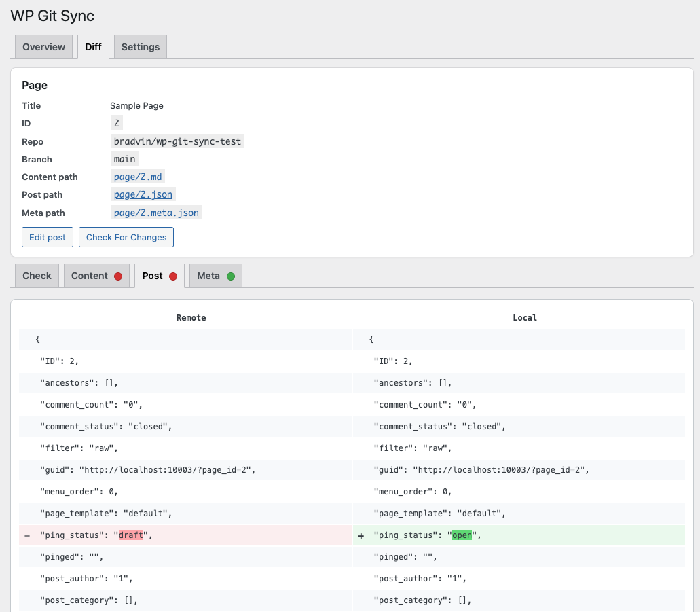Click the green status dot on Meta tab
This screenshot has height=612, width=700.
click(231, 276)
